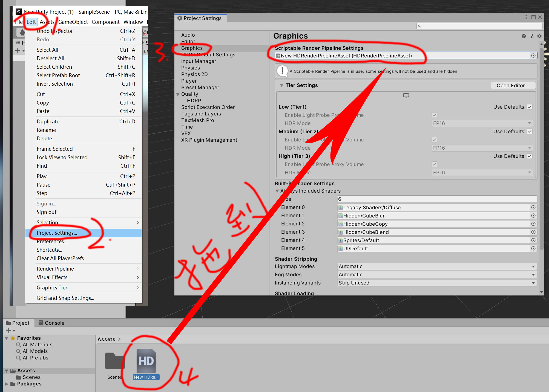Click the Favorites star icon
Screen dimensions: 549x392
[13, 338]
